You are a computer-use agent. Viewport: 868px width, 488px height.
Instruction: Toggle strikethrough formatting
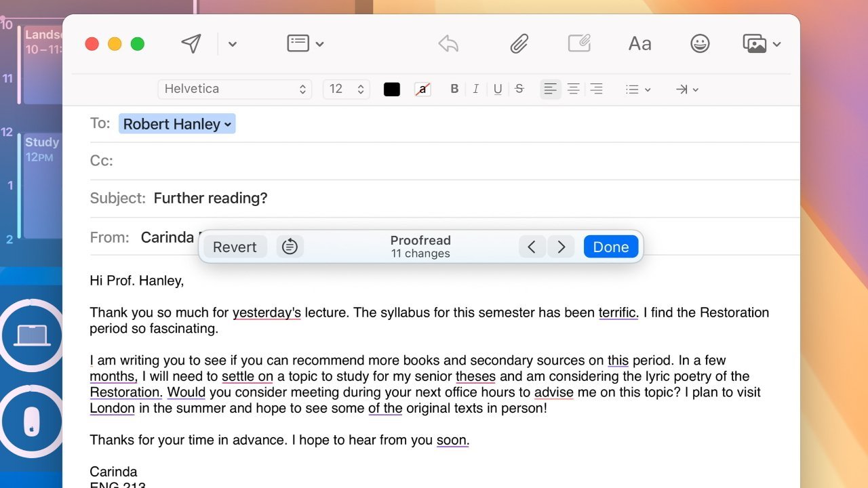tap(519, 89)
